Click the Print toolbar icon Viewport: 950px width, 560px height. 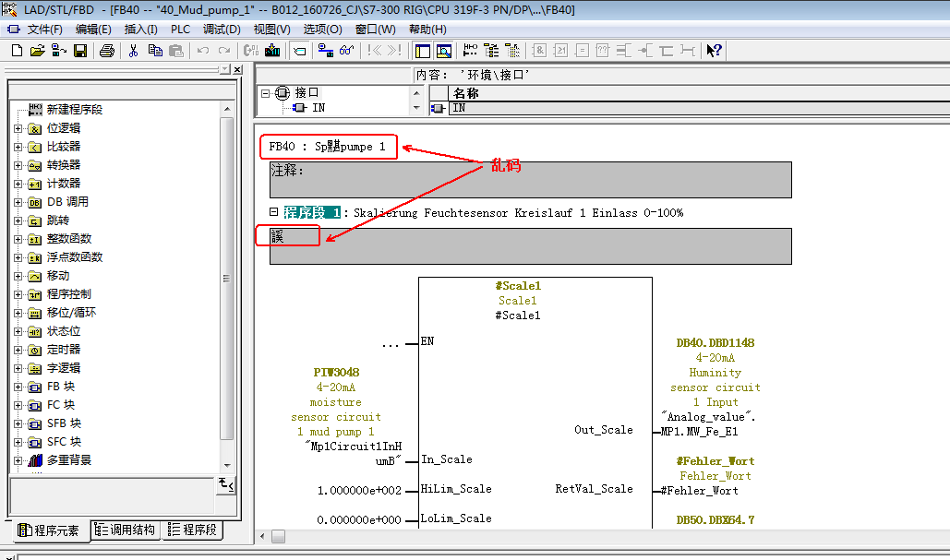(x=107, y=51)
